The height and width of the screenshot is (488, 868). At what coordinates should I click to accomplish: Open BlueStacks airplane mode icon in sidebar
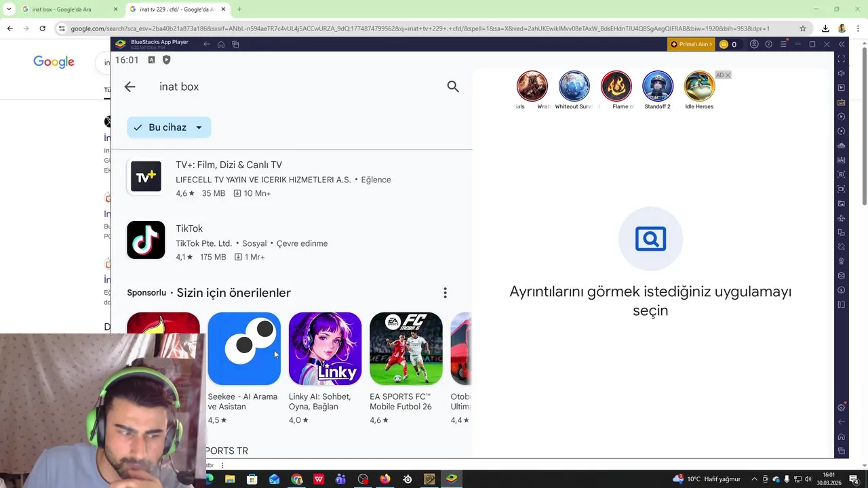[842, 218]
